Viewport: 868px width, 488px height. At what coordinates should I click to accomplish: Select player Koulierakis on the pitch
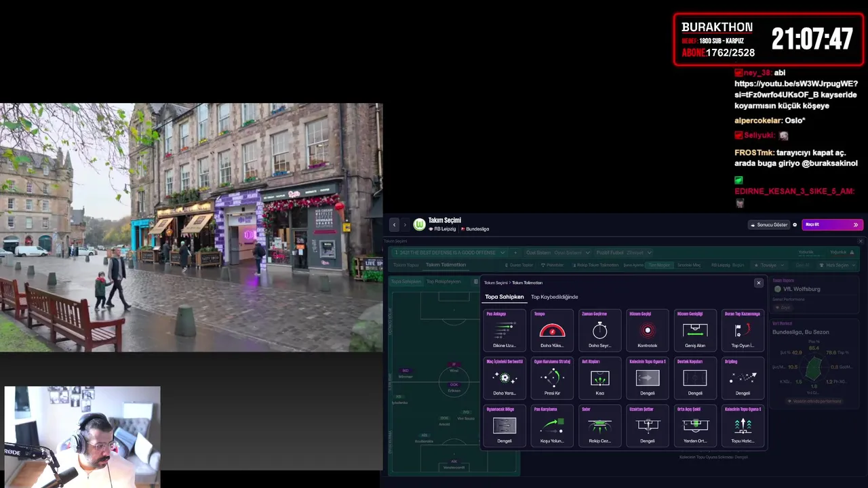[x=424, y=439]
